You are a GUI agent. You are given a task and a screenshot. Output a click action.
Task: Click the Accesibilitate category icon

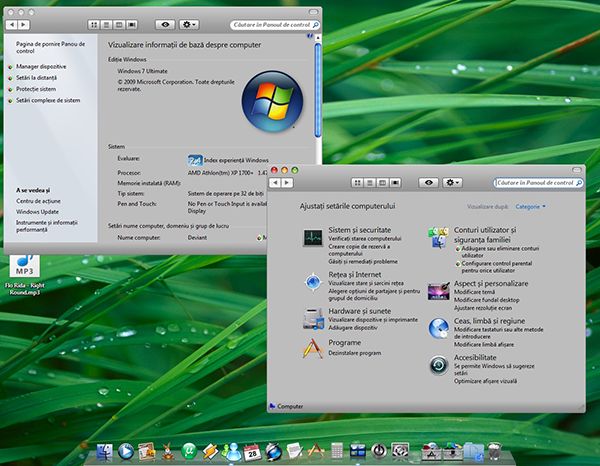(439, 365)
